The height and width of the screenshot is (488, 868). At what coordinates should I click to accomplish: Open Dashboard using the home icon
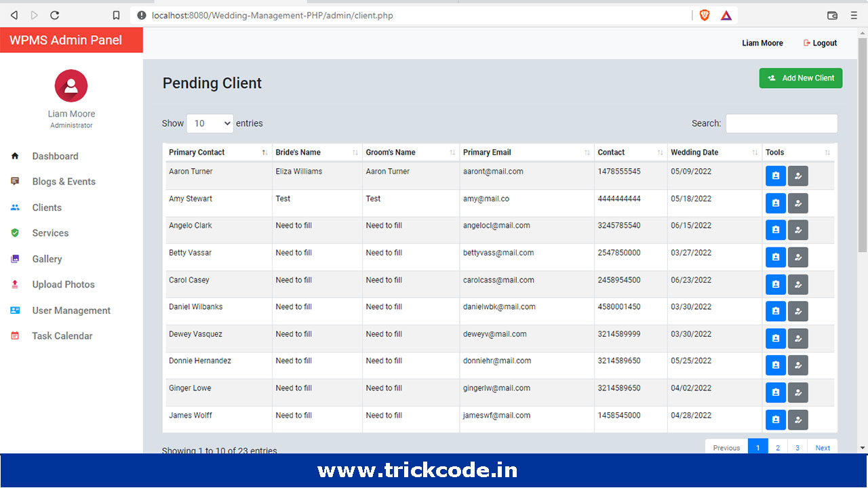(15, 156)
